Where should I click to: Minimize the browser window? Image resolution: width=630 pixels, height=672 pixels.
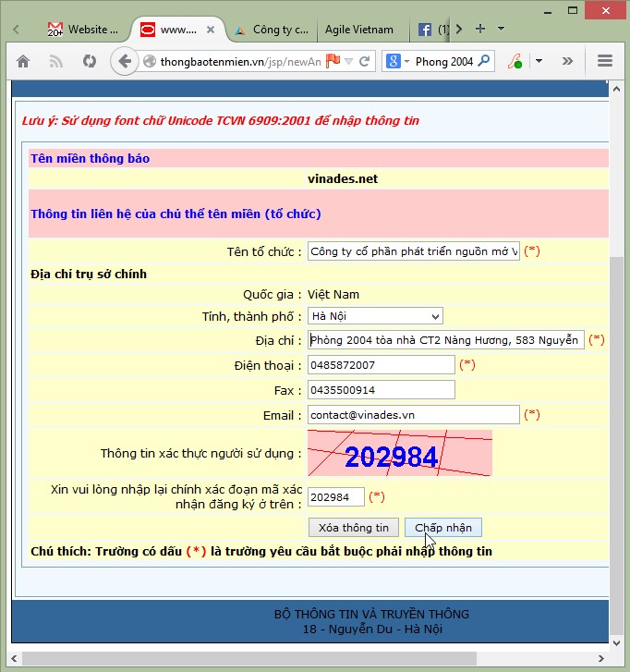click(x=548, y=12)
